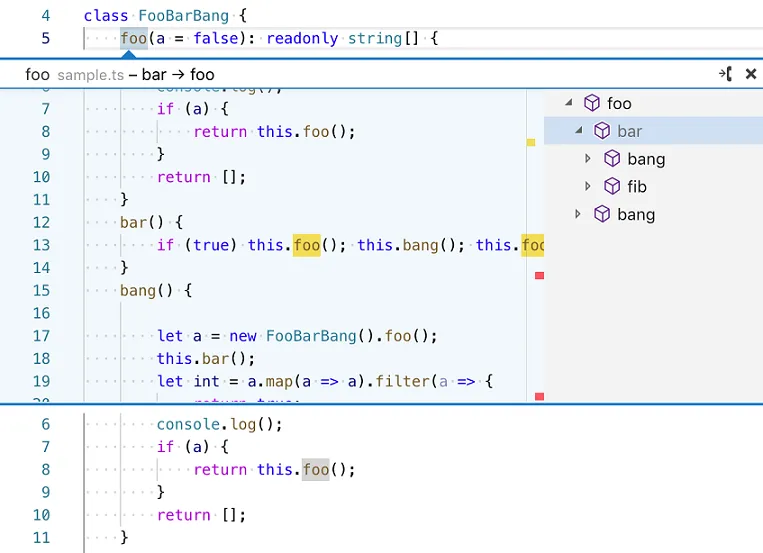The image size is (763, 553).
Task: Select the fib label in call tree
Action: pos(637,186)
